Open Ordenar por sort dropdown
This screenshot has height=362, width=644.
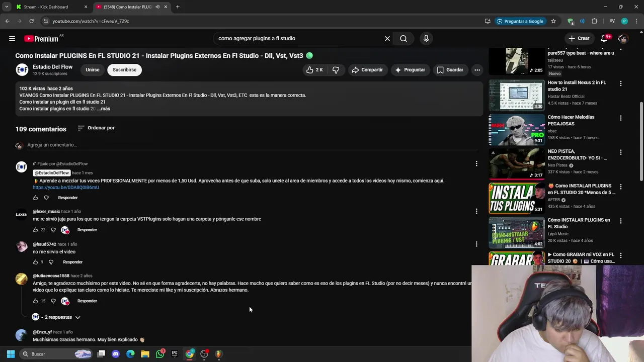[x=96, y=128]
